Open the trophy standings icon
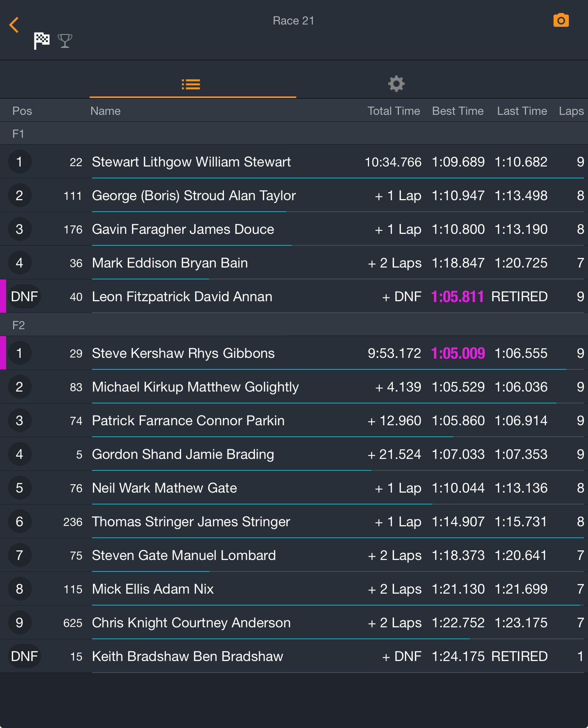 (65, 41)
